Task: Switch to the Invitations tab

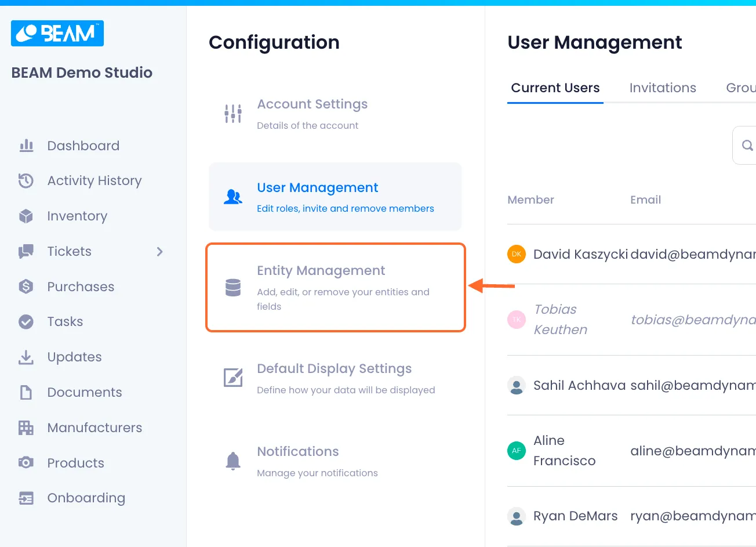Action: (663, 88)
